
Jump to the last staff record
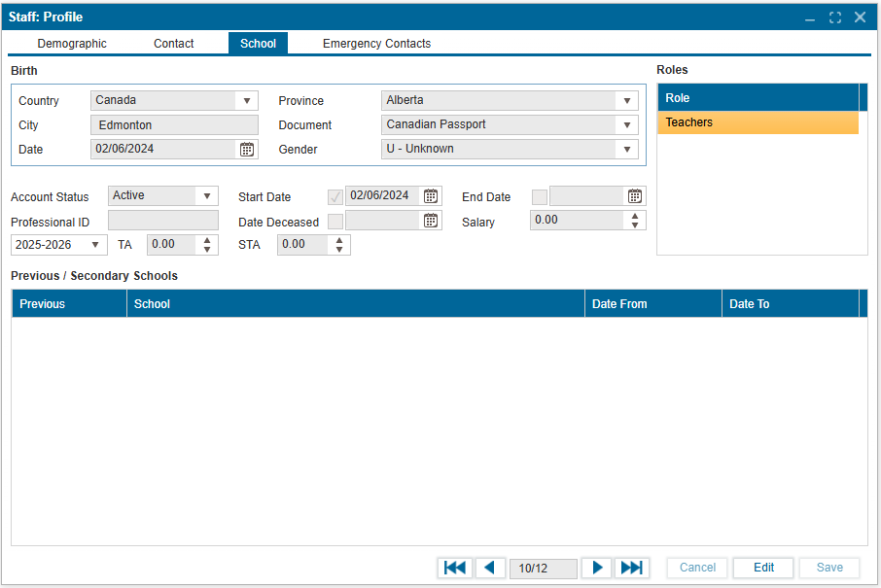631,568
